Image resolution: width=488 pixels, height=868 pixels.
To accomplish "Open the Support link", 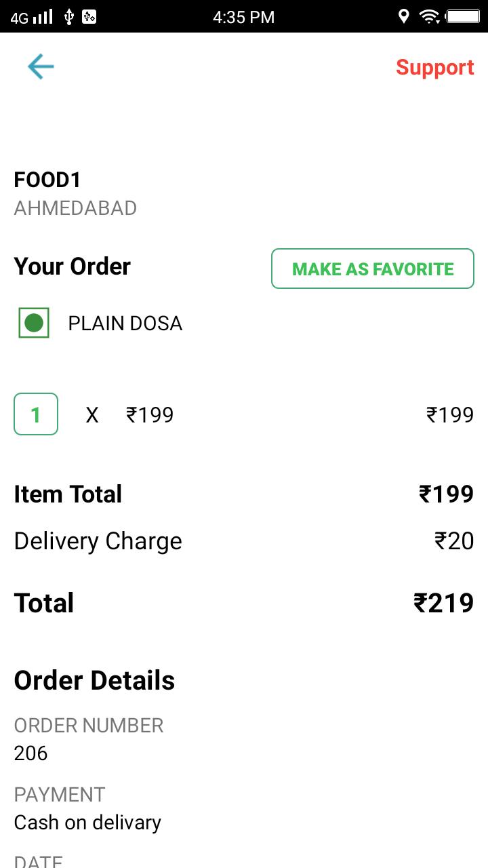I will pos(434,67).
